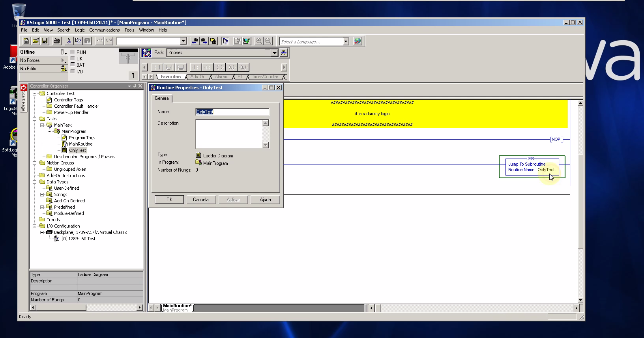The width and height of the screenshot is (644, 338).
Task: Click the Zoom Out magnifier icon
Action: (x=268, y=41)
